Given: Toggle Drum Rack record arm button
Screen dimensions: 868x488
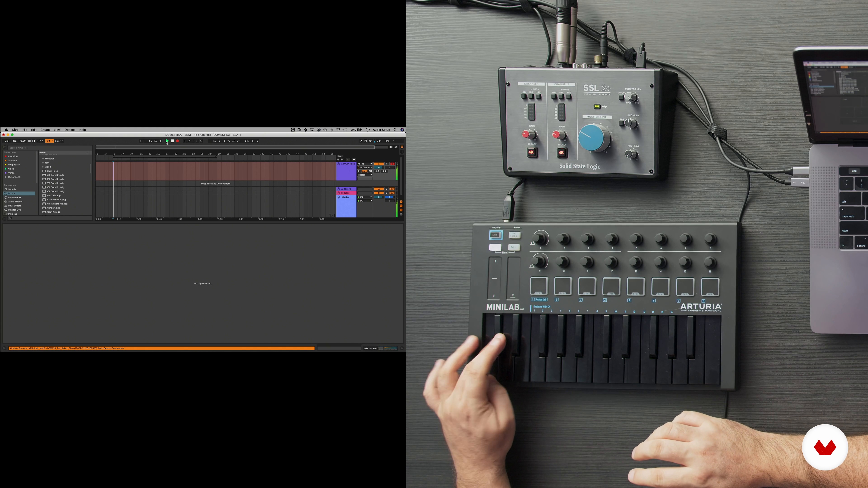Looking at the screenshot, I should click(392, 164).
